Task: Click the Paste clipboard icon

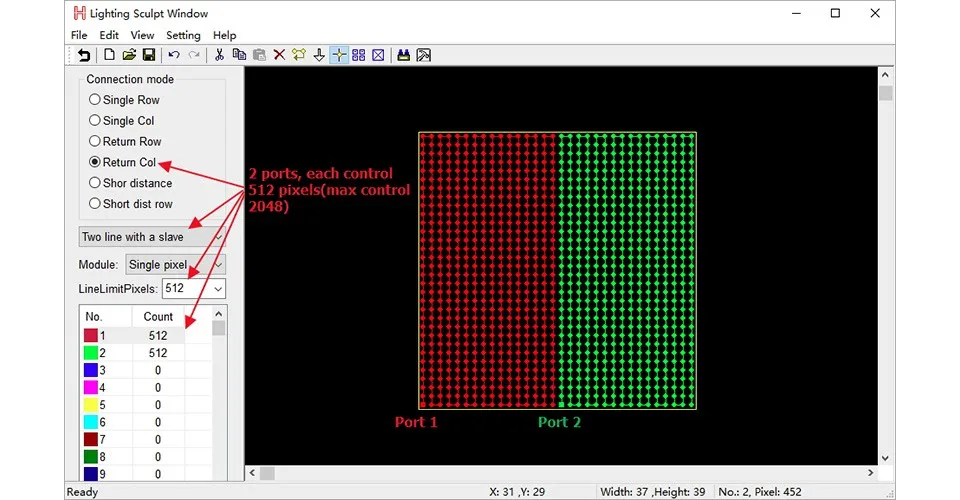Action: tap(259, 55)
